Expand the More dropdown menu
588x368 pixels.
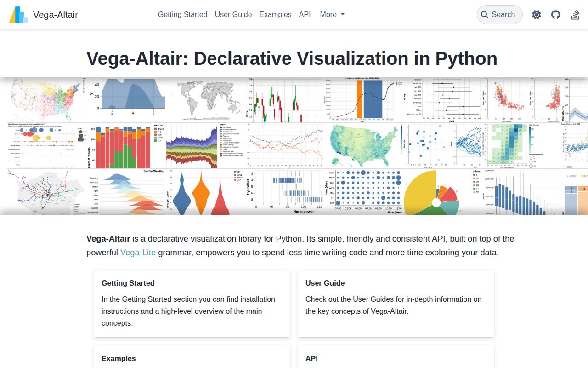click(332, 15)
